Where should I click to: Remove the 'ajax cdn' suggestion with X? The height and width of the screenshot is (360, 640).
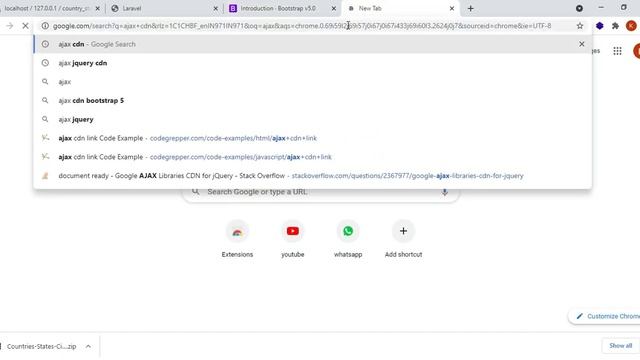coord(582,44)
